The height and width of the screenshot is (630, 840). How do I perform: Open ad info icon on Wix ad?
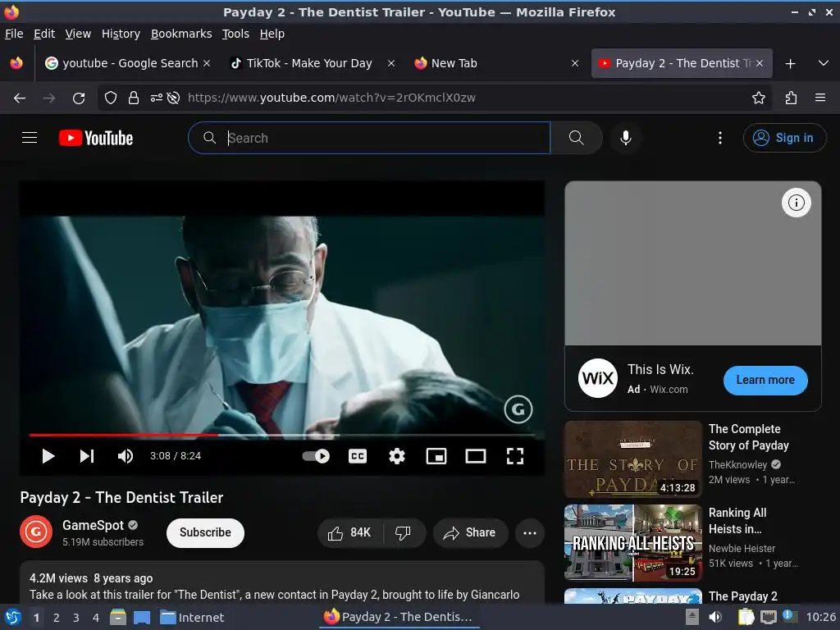coord(796,203)
